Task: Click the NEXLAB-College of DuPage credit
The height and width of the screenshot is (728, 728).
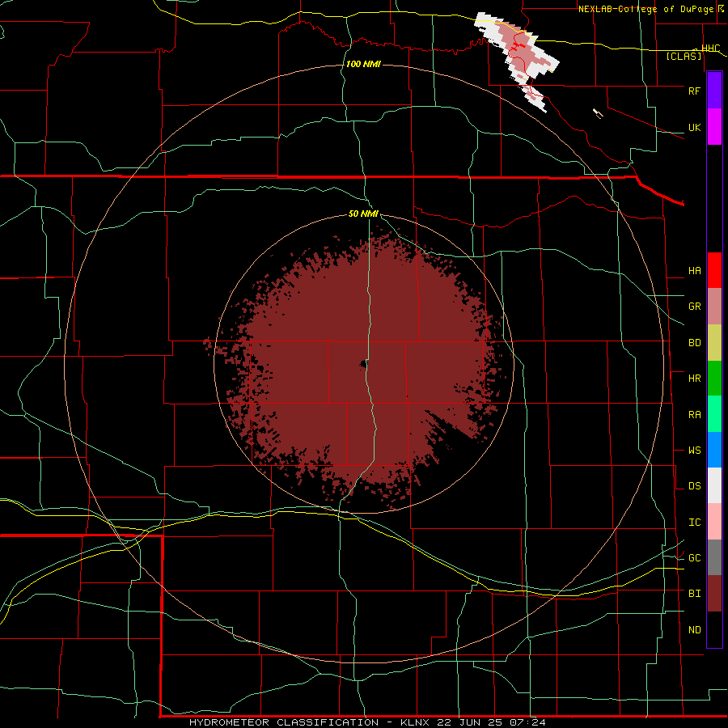Action: tap(651, 9)
